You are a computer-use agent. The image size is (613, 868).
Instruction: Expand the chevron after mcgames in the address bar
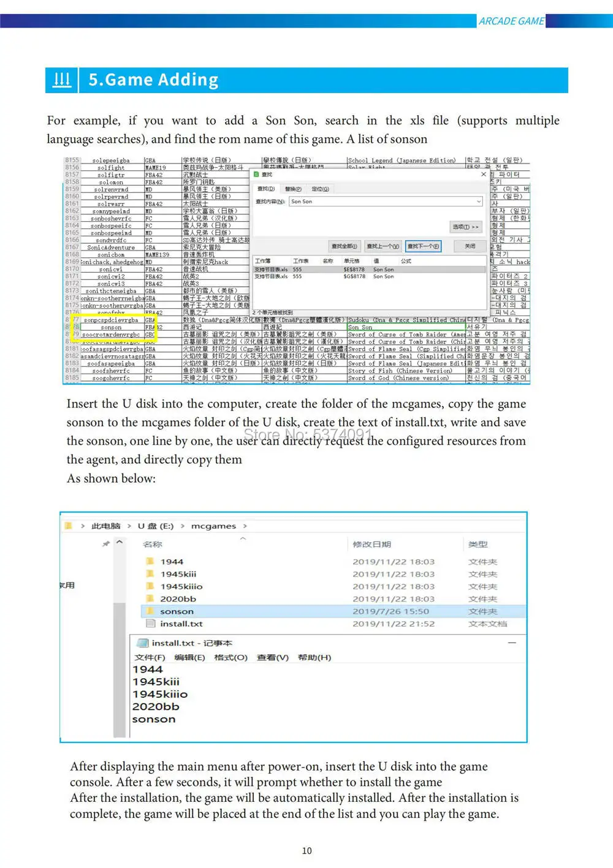coord(245,526)
